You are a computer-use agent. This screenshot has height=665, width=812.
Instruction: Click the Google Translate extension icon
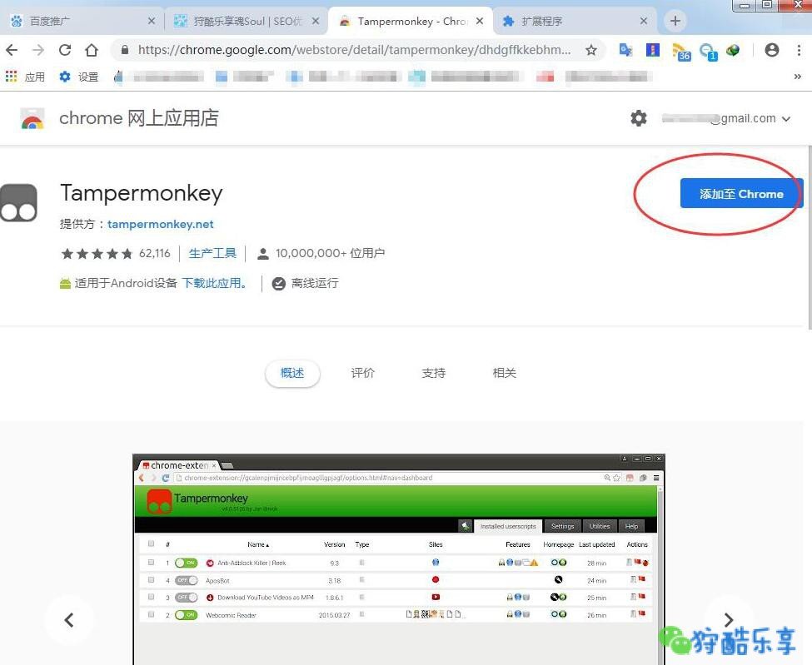625,50
